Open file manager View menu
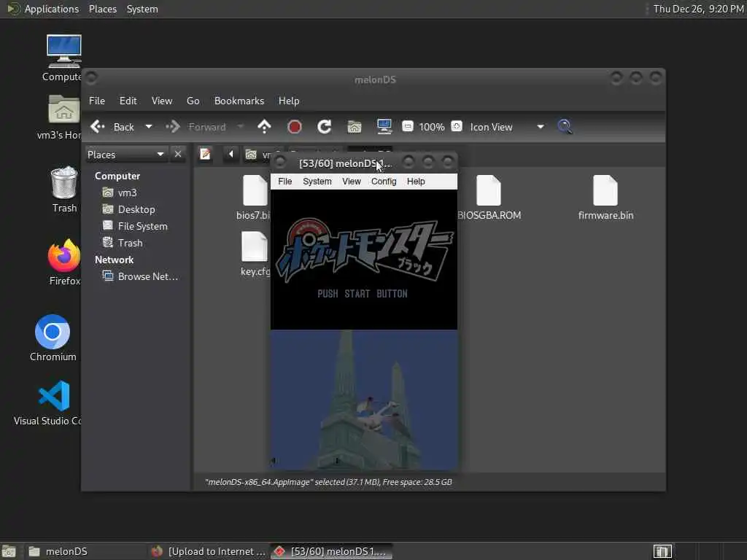747x560 pixels. 162,101
